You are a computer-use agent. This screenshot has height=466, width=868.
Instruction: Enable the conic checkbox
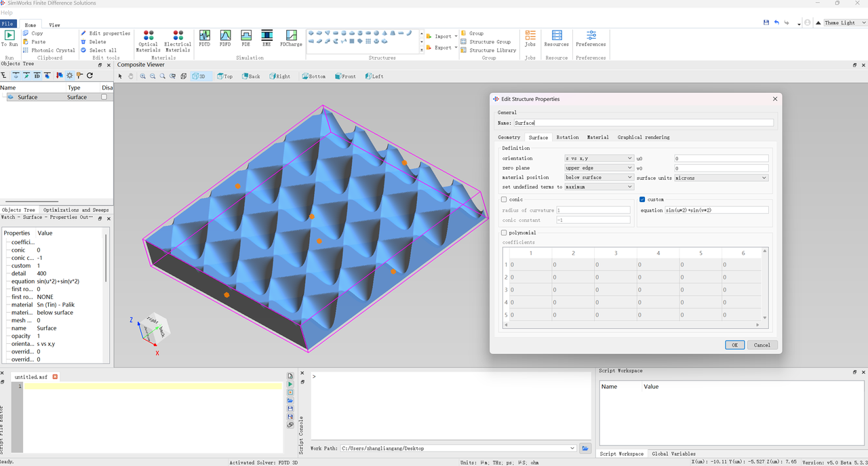point(504,199)
